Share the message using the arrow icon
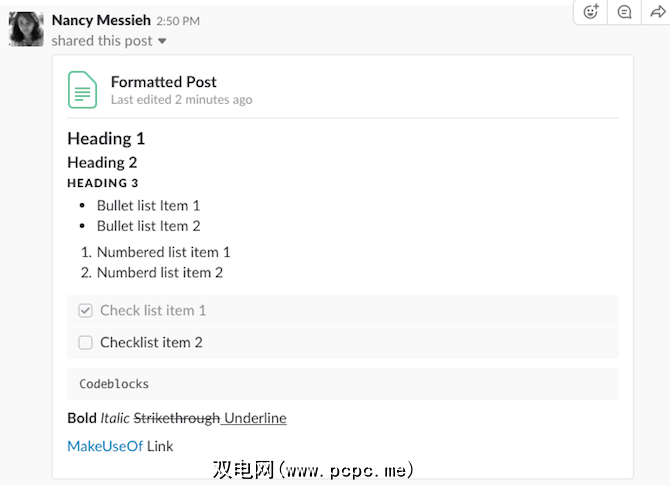This screenshot has width=670, height=493. tap(655, 12)
